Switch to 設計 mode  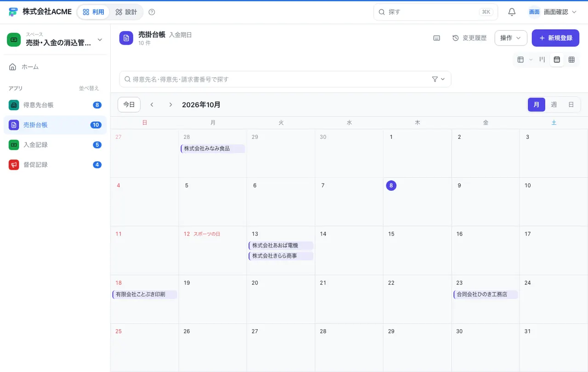(126, 12)
